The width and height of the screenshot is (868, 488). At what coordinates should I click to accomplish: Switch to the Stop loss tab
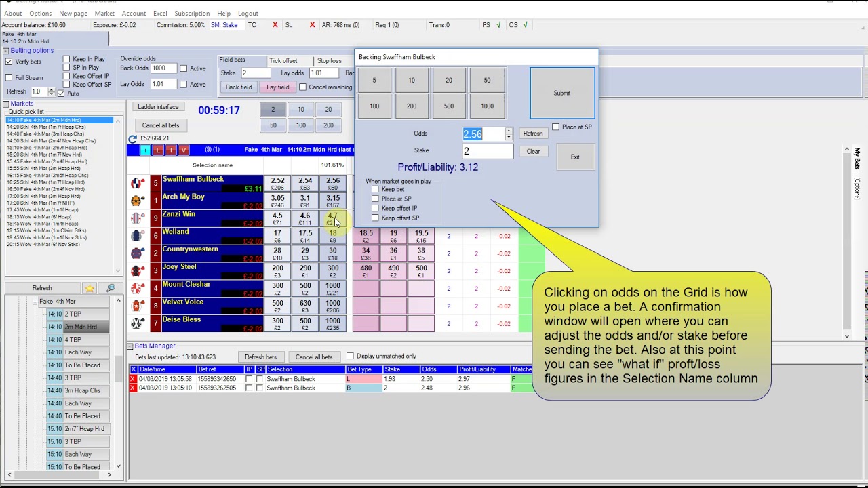(x=329, y=61)
